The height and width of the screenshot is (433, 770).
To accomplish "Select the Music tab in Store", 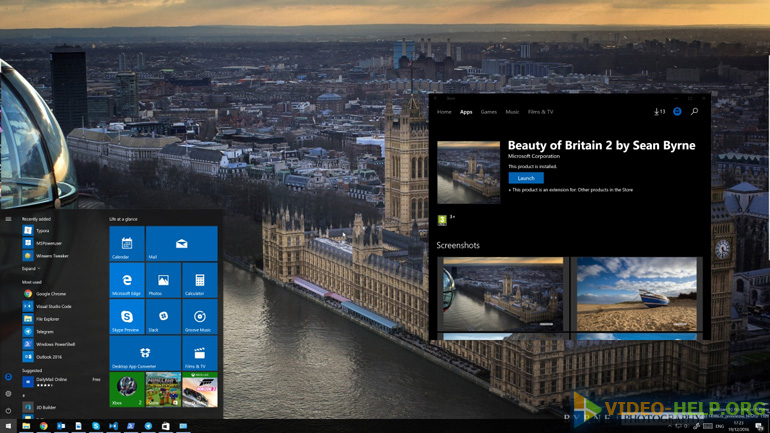I will [x=512, y=112].
